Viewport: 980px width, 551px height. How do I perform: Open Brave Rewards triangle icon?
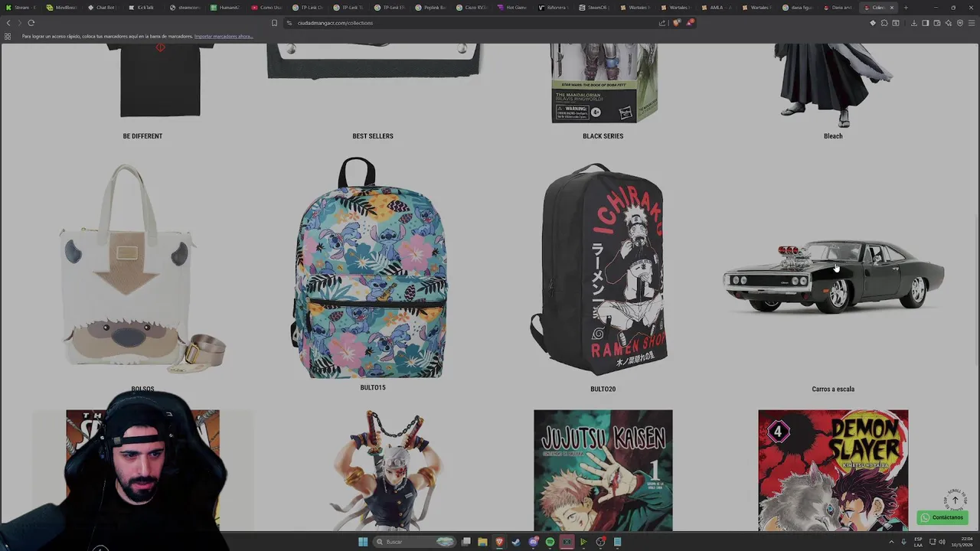690,23
